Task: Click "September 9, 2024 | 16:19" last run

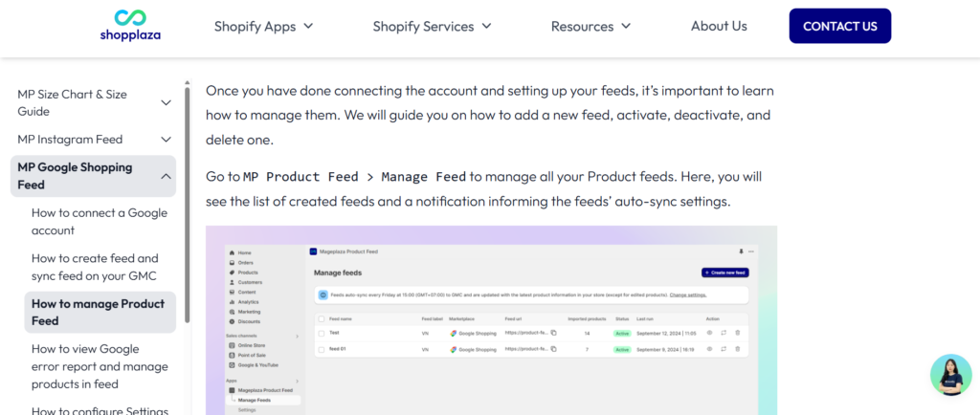Action: pos(666,349)
